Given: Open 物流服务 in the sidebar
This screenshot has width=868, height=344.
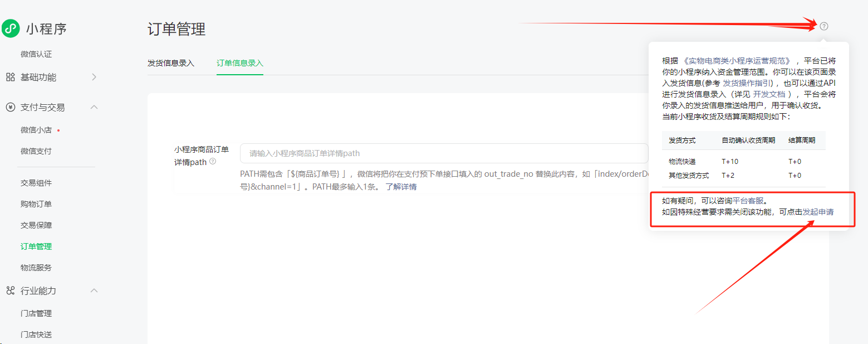Looking at the screenshot, I should point(36,268).
